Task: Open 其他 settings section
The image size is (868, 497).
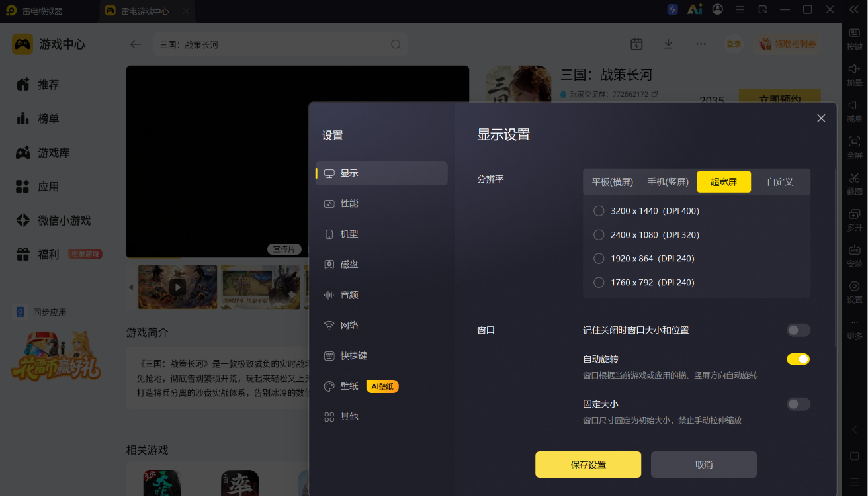Action: click(381, 417)
